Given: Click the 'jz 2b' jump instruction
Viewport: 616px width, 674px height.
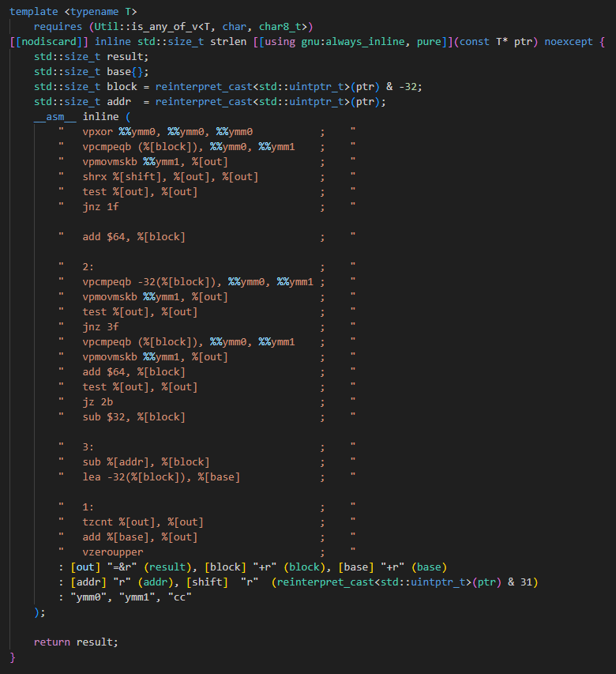Looking at the screenshot, I should pyautogui.click(x=97, y=402).
